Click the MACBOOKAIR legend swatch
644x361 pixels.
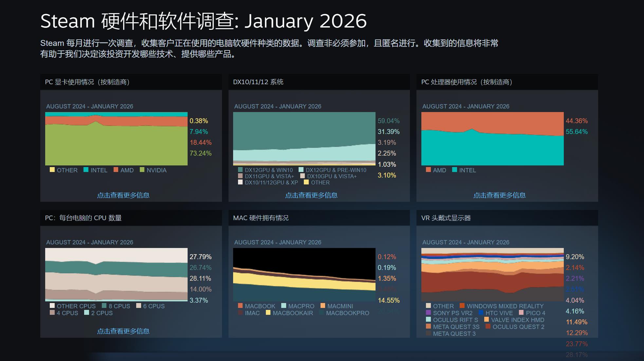coord(268,313)
